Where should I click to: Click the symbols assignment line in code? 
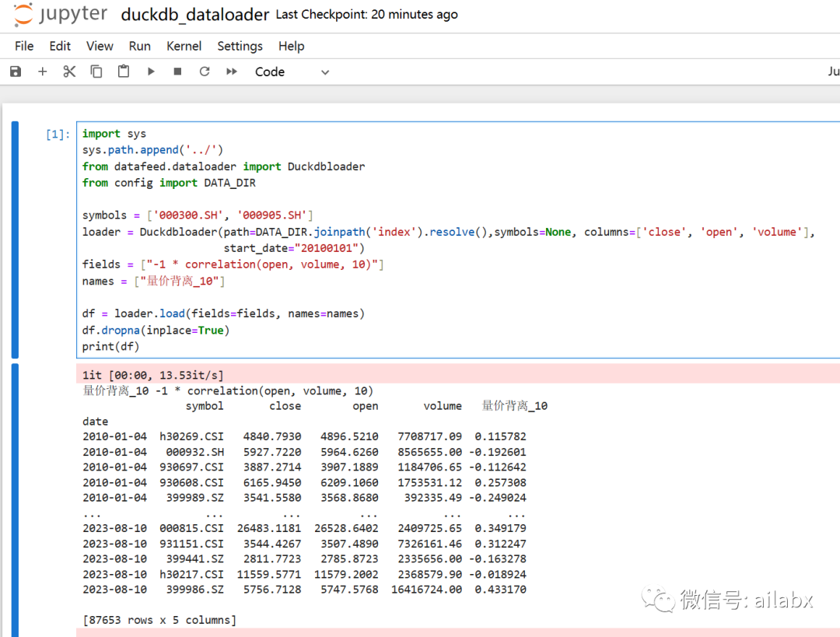click(x=198, y=215)
